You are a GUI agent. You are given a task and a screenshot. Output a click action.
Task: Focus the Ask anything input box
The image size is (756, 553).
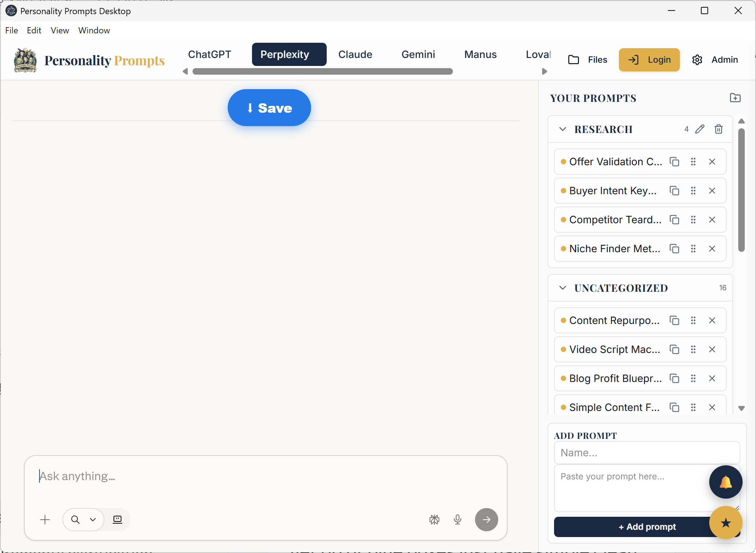click(x=266, y=476)
